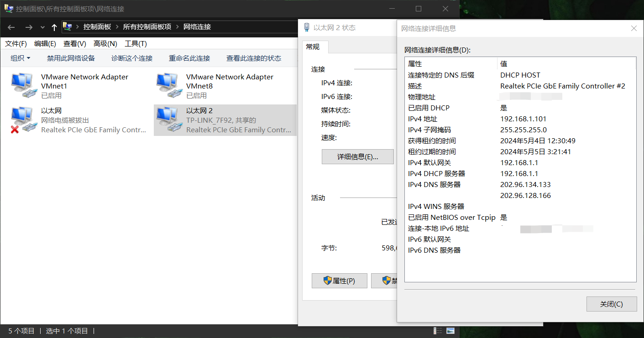The image size is (644, 338).
Task: Select the 以太网 2 adapter icon
Action: pos(168,120)
